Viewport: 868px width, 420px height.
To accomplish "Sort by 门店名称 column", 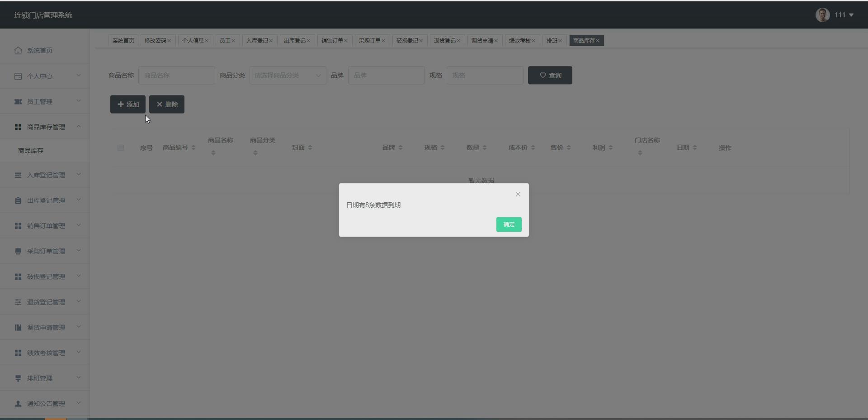I will pyautogui.click(x=640, y=153).
